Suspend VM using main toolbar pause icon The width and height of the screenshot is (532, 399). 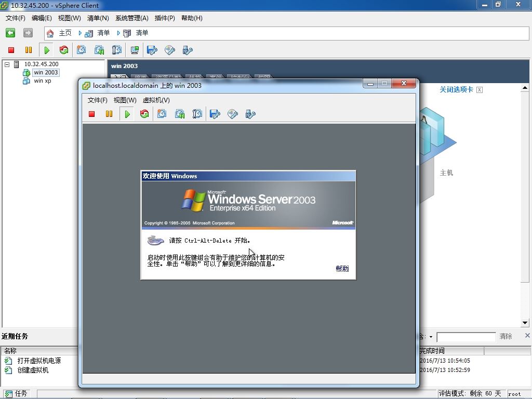click(29, 50)
